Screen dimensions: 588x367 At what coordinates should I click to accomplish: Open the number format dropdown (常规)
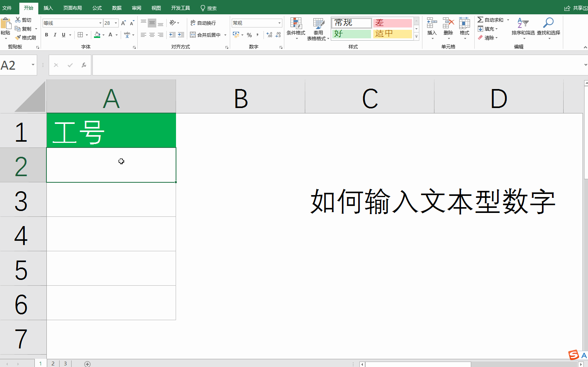click(x=279, y=23)
